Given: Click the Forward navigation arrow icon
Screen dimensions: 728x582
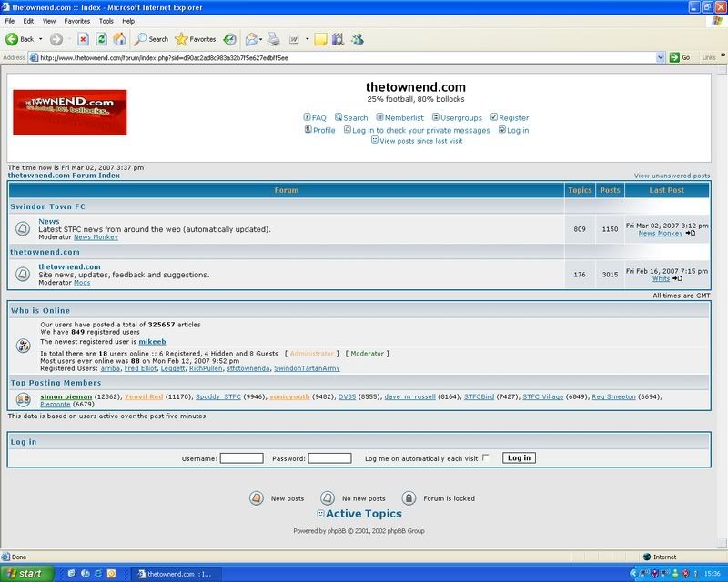Looking at the screenshot, I should click(x=56, y=39).
